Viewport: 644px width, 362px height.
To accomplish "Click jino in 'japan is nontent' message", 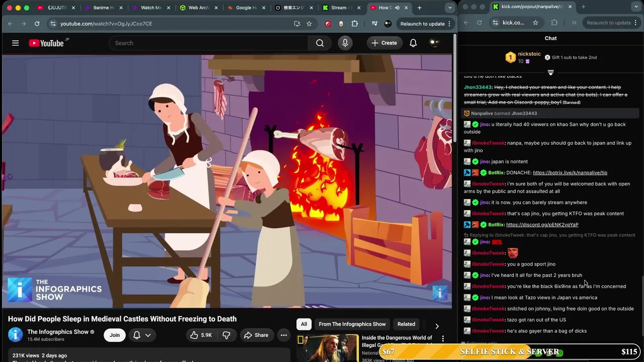I will point(484,161).
